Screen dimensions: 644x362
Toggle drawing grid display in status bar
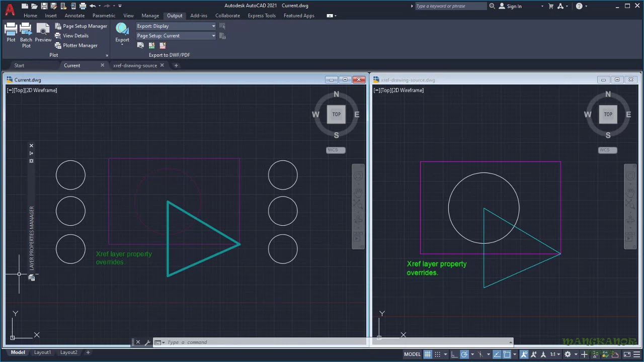[428, 354]
